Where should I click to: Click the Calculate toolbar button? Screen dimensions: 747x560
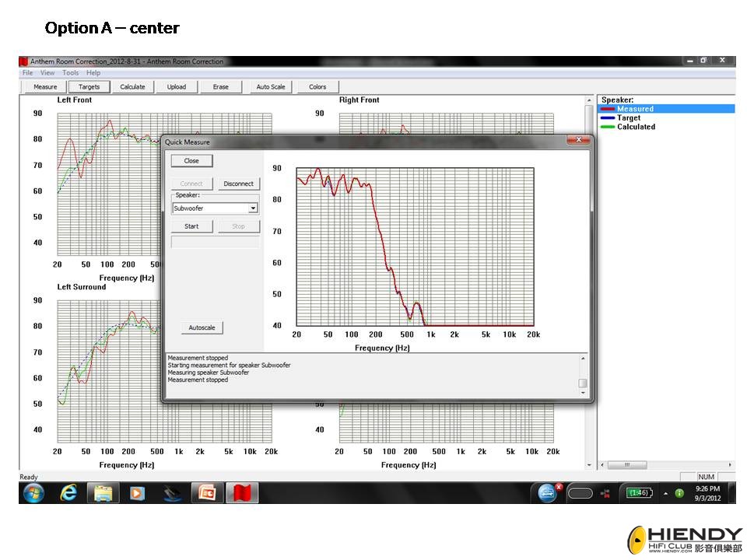pos(132,86)
